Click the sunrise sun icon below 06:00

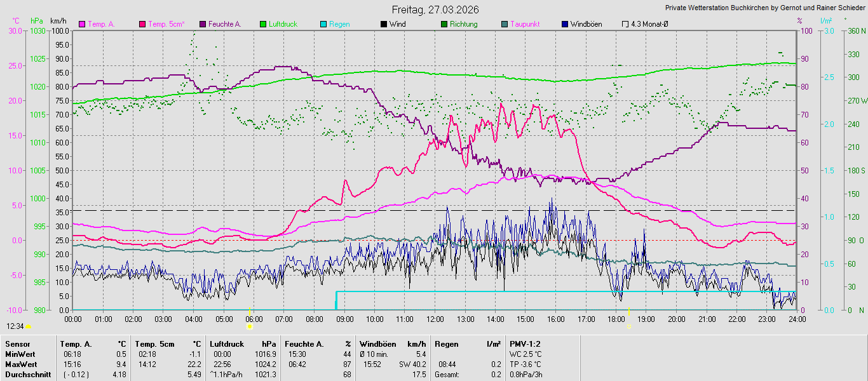pos(250,326)
